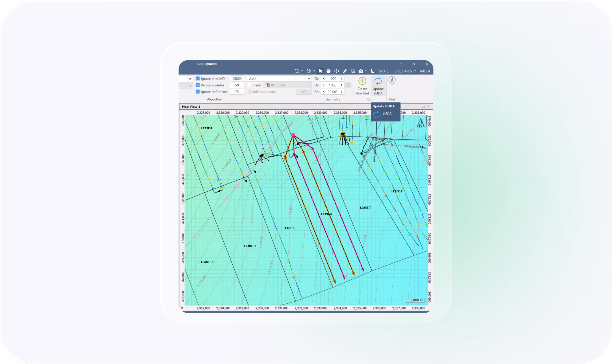Image resolution: width=612 pixels, height=364 pixels.
Task: Select the arrow pointer tool
Action: (x=320, y=71)
